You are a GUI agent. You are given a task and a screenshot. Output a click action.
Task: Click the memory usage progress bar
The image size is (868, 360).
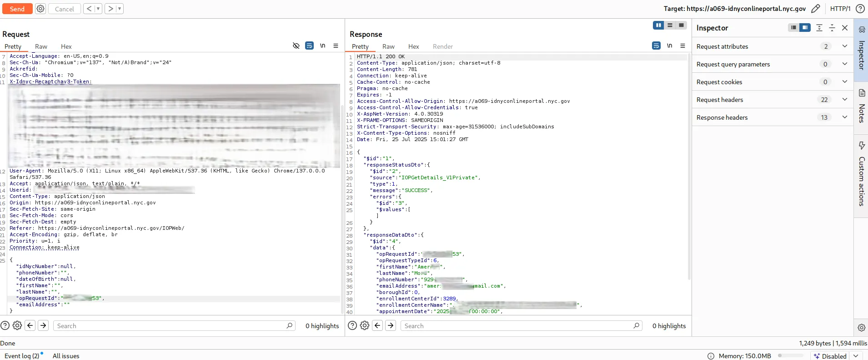pos(791,355)
